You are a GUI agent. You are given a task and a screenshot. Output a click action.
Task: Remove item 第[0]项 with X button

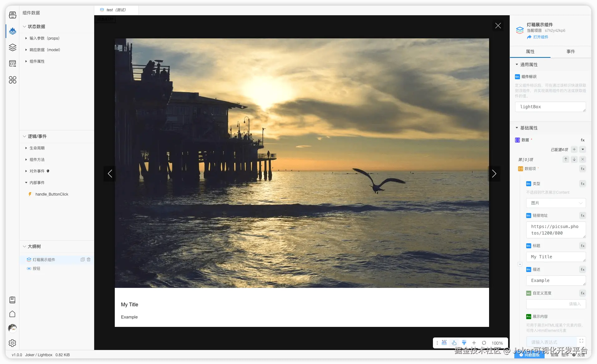click(x=583, y=159)
